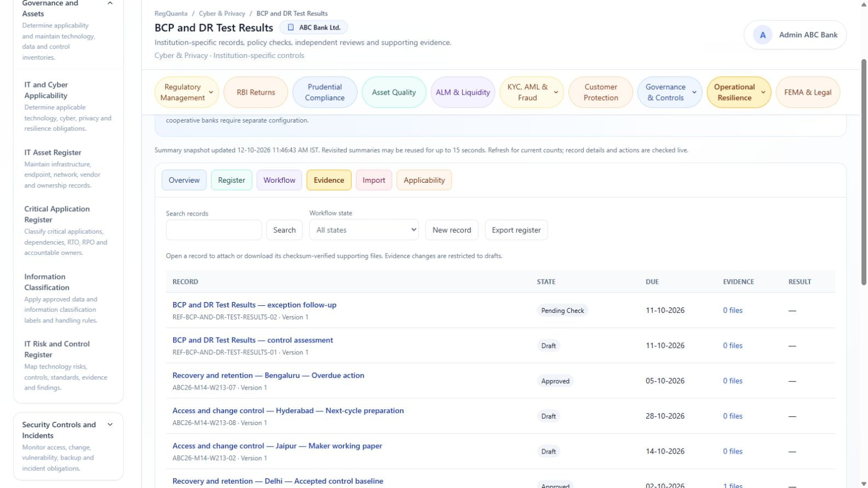Open Information Classification sidebar item

point(68,298)
